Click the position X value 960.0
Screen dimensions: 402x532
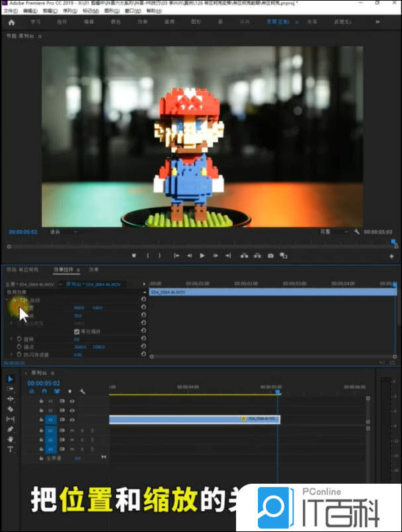(79, 308)
